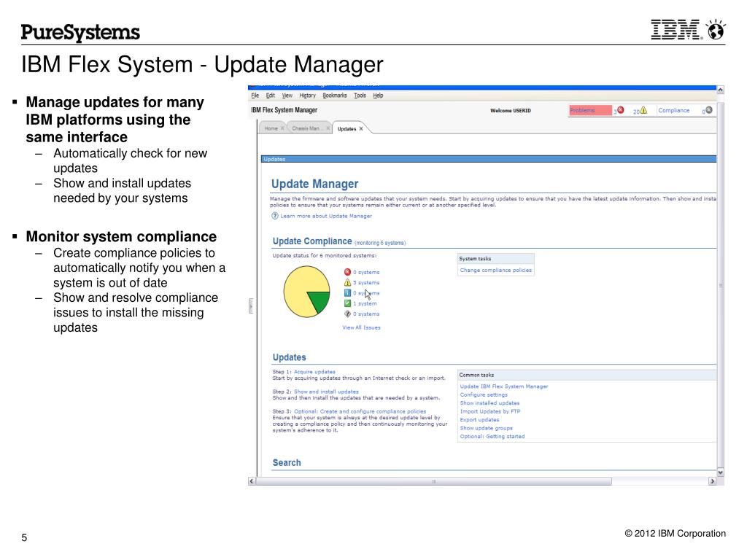The image size is (747, 560).
Task: Open Import Updates by FTP
Action: [490, 411]
